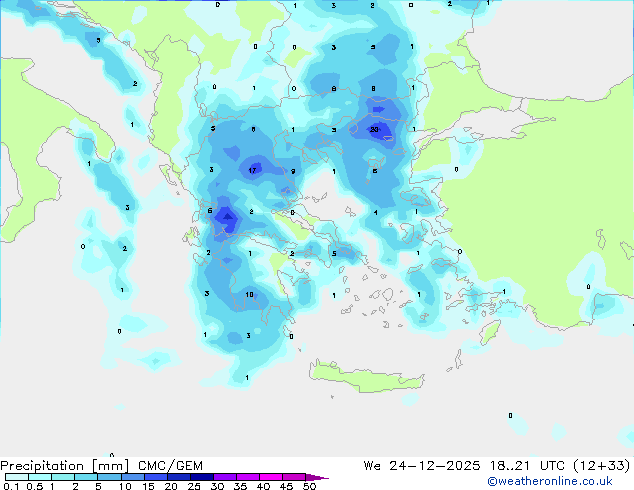Select the map value '10' over Peloponnese
Image resolution: width=634 pixels, height=490 pixels.
tap(249, 294)
